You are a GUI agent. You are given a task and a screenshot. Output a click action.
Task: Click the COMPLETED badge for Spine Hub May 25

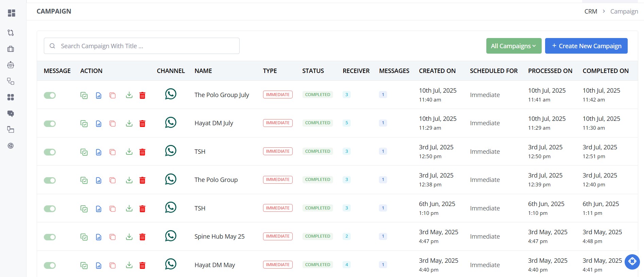[x=317, y=236]
